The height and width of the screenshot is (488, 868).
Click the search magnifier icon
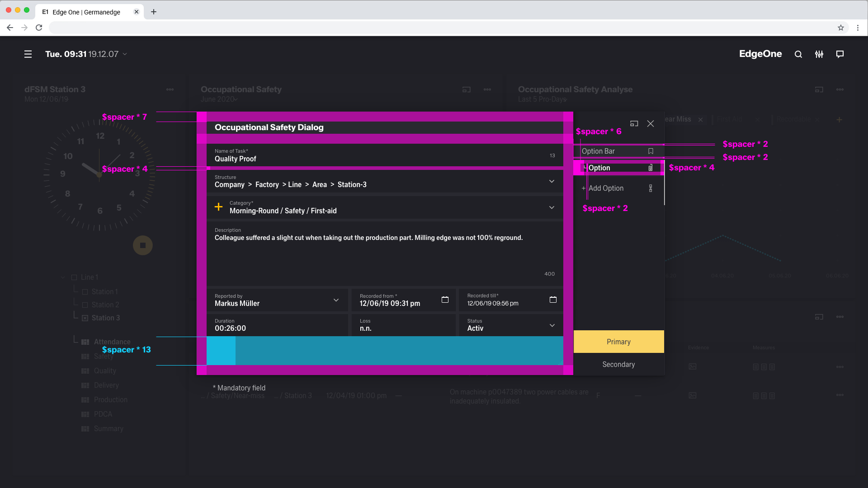pyautogui.click(x=798, y=54)
